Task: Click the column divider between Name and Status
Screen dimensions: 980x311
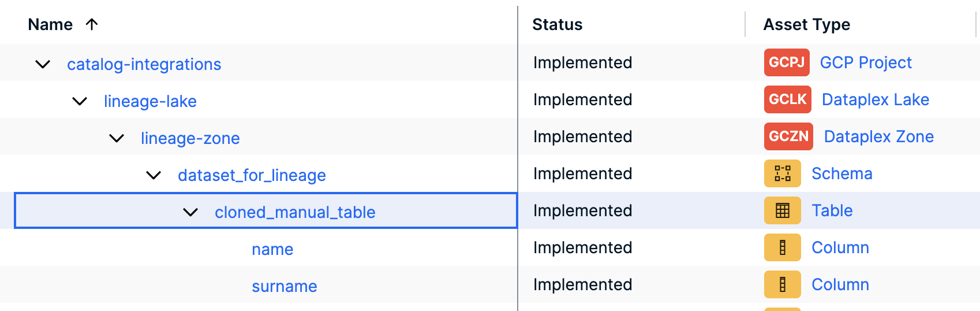Action: pyautogui.click(x=518, y=24)
